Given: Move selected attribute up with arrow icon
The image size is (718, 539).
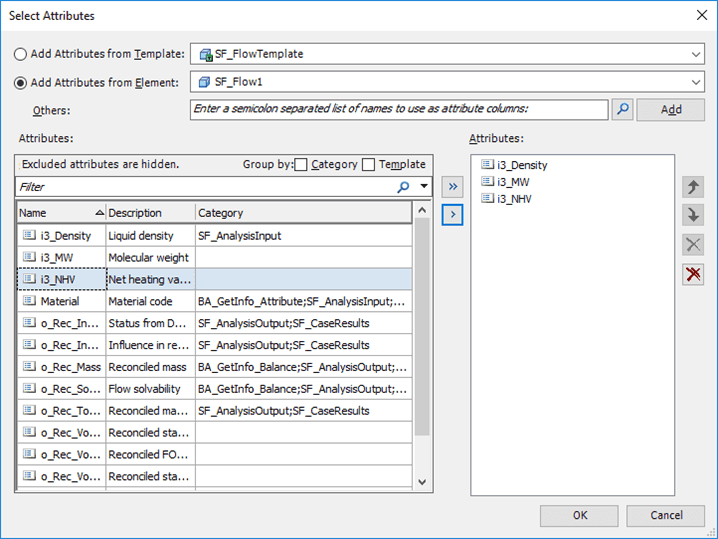Looking at the screenshot, I should [x=693, y=187].
